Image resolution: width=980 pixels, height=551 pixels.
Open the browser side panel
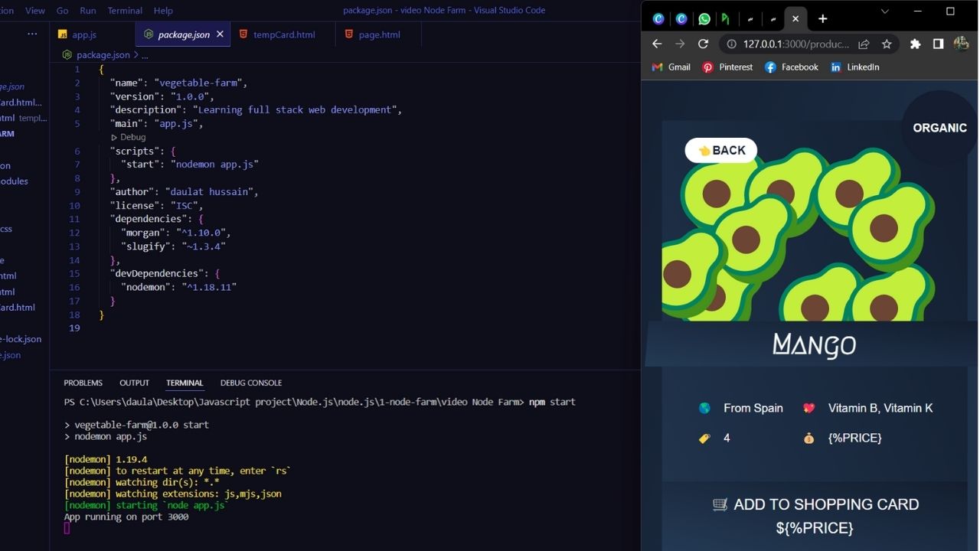coord(938,44)
